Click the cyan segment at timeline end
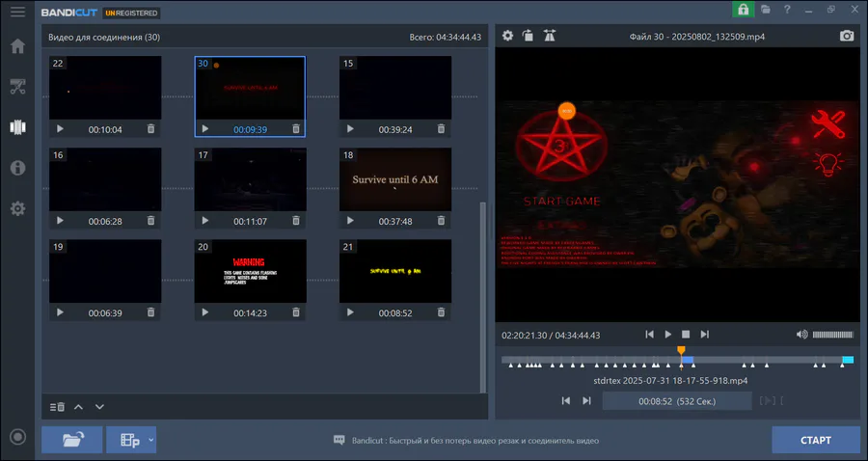This screenshot has width=868, height=461. coord(848,360)
